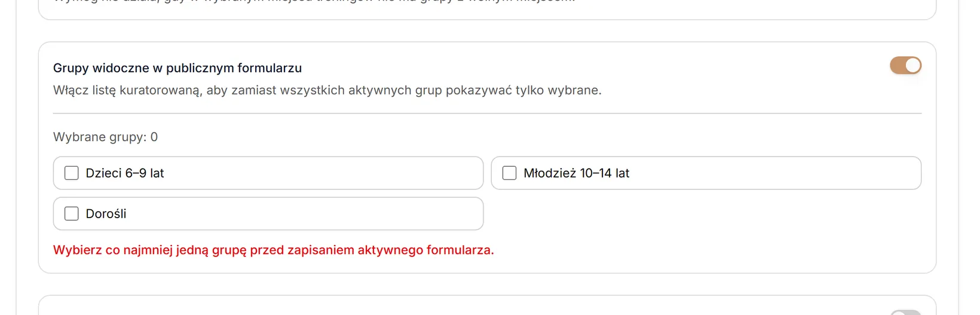The image size is (980, 315).
Task: Turn off the curated groups list toggle
Action: (905, 65)
